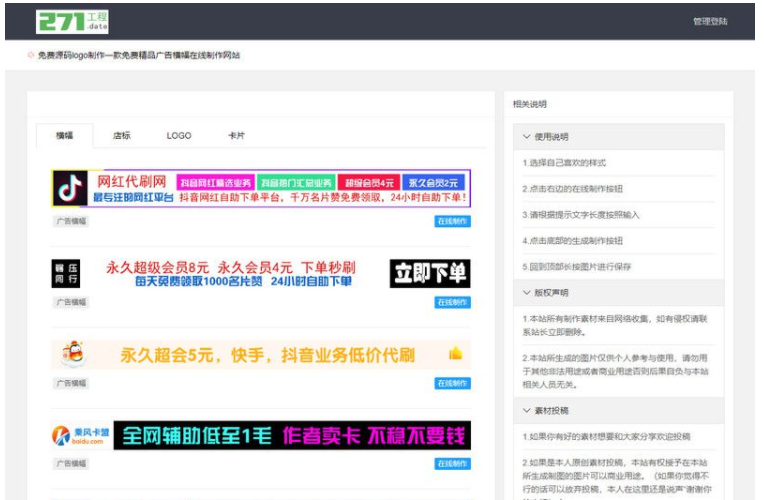This screenshot has height=500, width=764.
Task: Click the 免费源码logo制作 notice text
Action: click(139, 55)
